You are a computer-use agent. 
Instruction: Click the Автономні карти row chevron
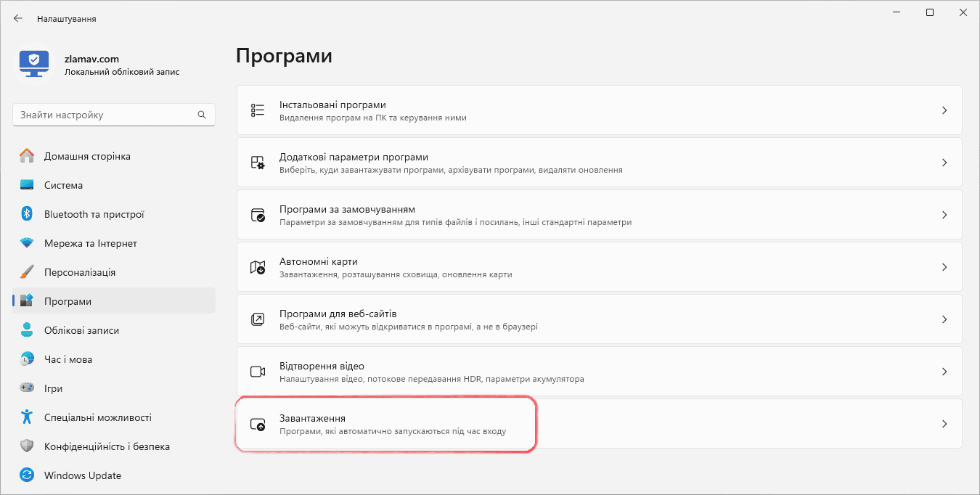tap(944, 267)
